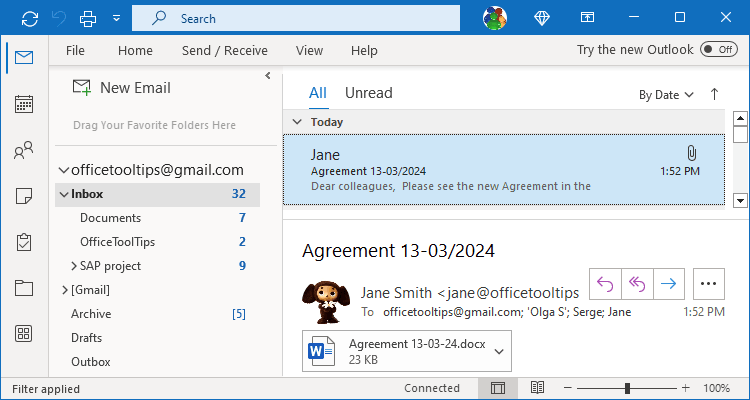Select the Jane Agreement 13-03/2024 message
This screenshot has width=750, height=400.
click(x=504, y=170)
